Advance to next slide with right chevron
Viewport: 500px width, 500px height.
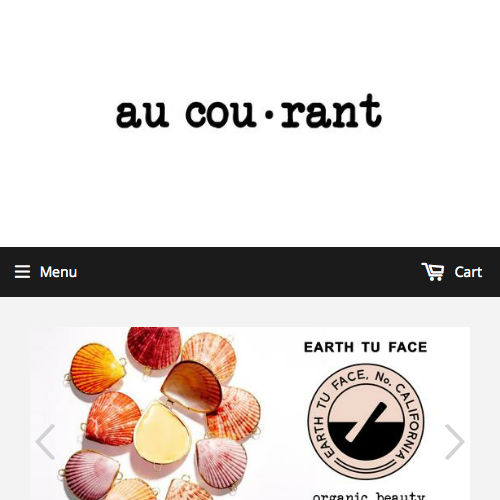click(455, 442)
